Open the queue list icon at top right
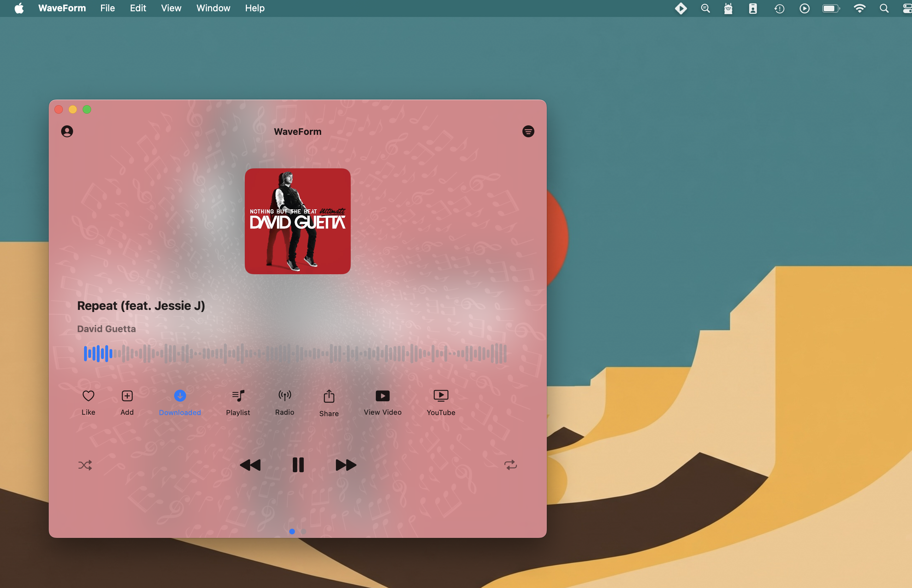The image size is (912, 588). 528,131
